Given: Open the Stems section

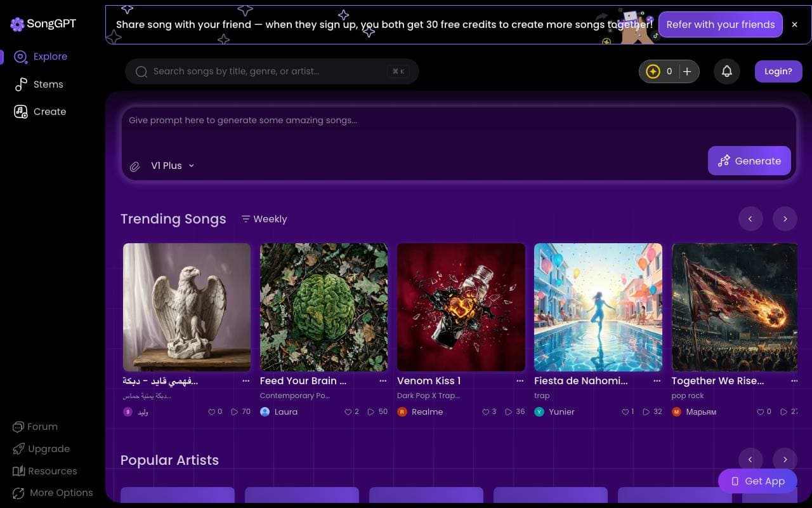Looking at the screenshot, I should (x=39, y=84).
